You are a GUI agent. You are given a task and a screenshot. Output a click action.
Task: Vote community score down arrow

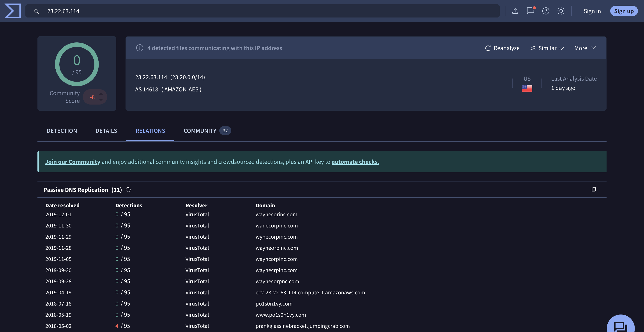tap(101, 100)
